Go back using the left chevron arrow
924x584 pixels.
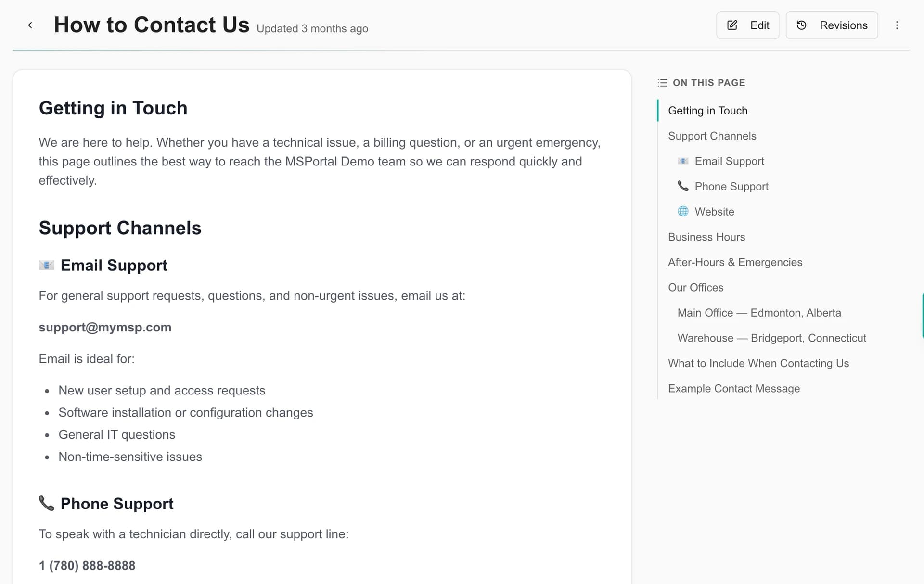pos(30,25)
